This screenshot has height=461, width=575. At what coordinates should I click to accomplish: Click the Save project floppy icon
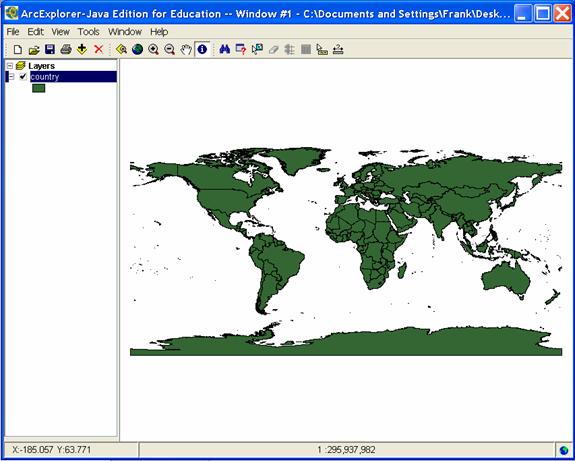pos(50,49)
